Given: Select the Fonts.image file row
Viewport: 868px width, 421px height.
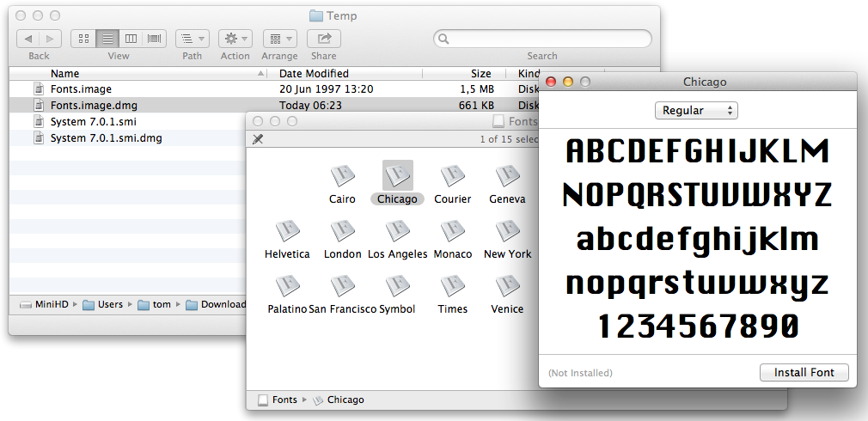Looking at the screenshot, I should 274,89.
